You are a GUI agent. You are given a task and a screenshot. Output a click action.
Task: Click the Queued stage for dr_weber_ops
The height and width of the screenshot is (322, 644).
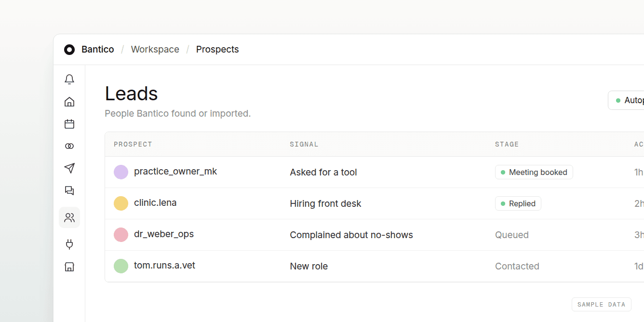(512, 235)
